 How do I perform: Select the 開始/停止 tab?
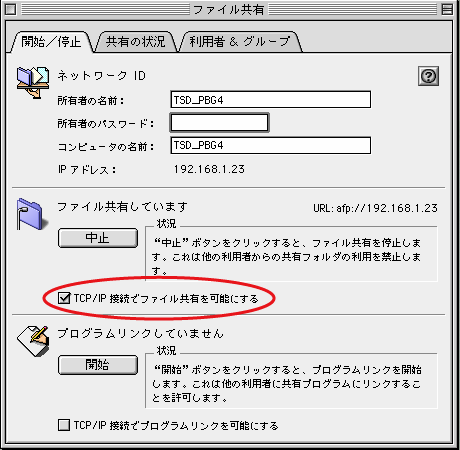coord(51,42)
